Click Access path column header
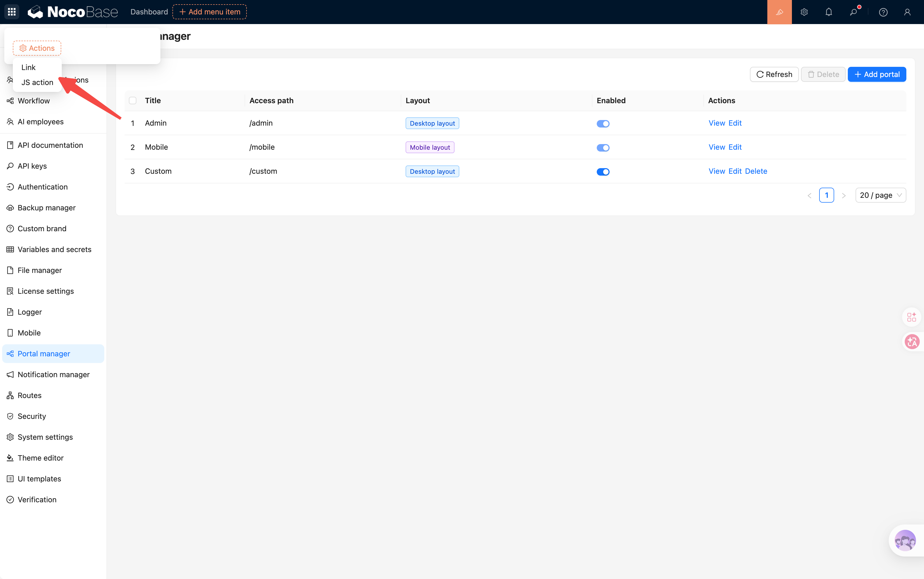Screen dimensions: 924x579 (x=271, y=100)
